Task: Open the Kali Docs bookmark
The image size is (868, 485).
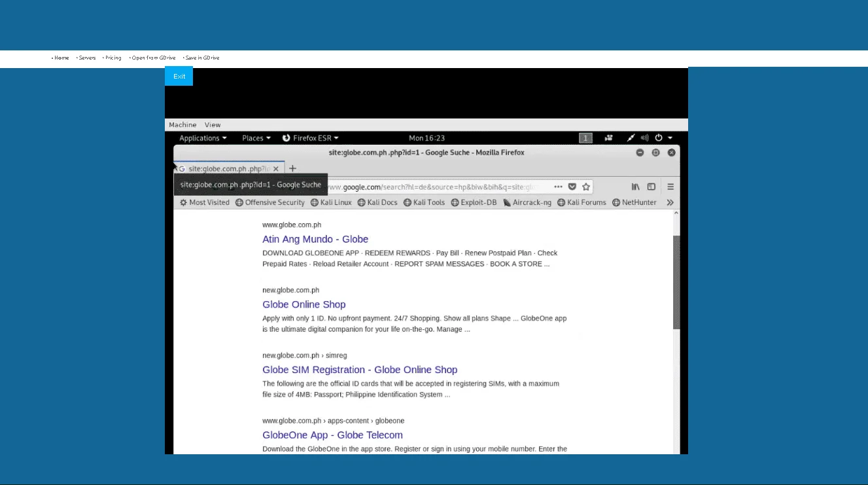Action: [x=378, y=203]
